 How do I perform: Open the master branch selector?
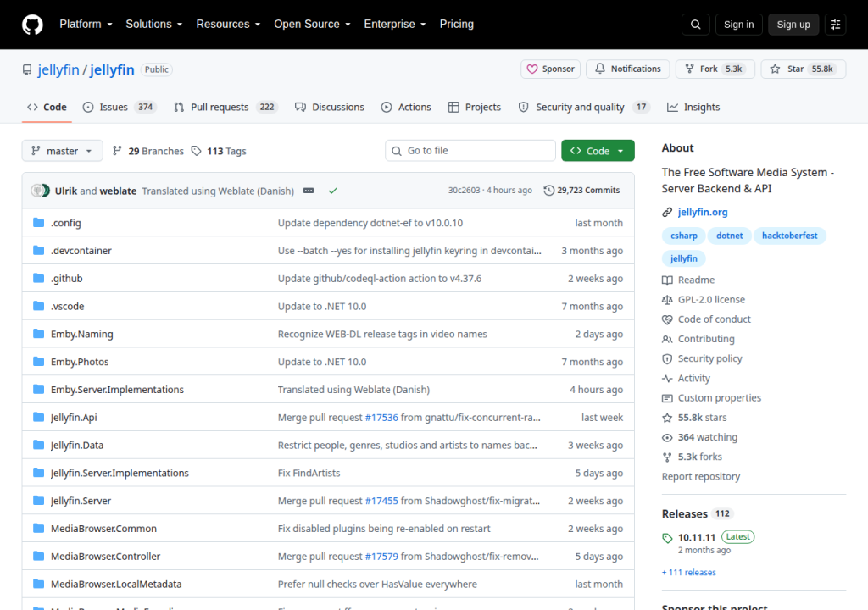[x=62, y=151]
